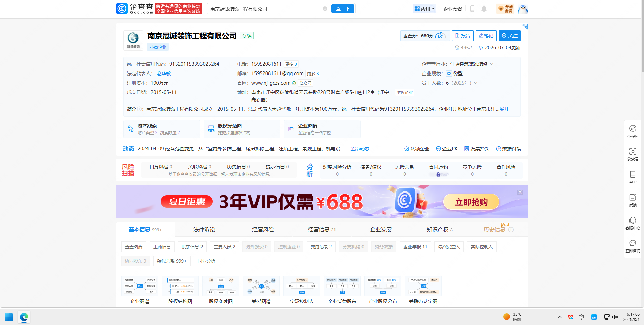The image size is (644, 325).
Task: Open 股权穿透图 card
Action: coord(242,129)
